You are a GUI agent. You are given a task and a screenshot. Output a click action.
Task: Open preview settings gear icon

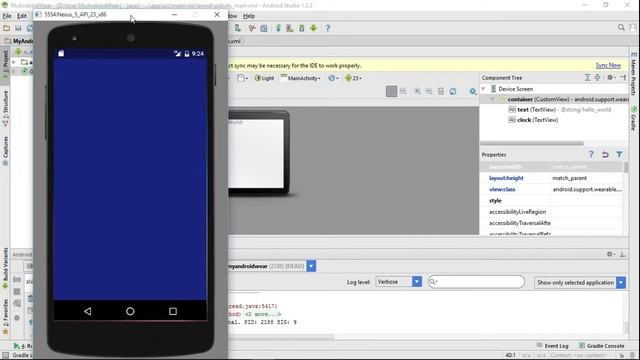tap(473, 91)
